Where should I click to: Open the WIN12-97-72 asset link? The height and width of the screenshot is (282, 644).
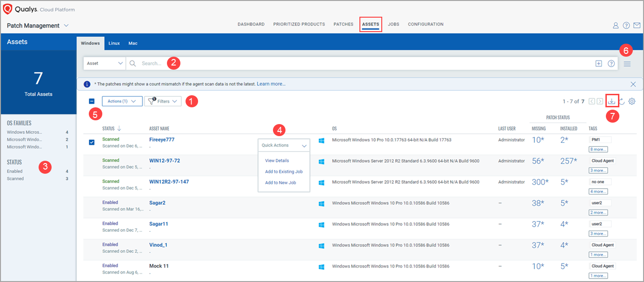click(x=165, y=161)
